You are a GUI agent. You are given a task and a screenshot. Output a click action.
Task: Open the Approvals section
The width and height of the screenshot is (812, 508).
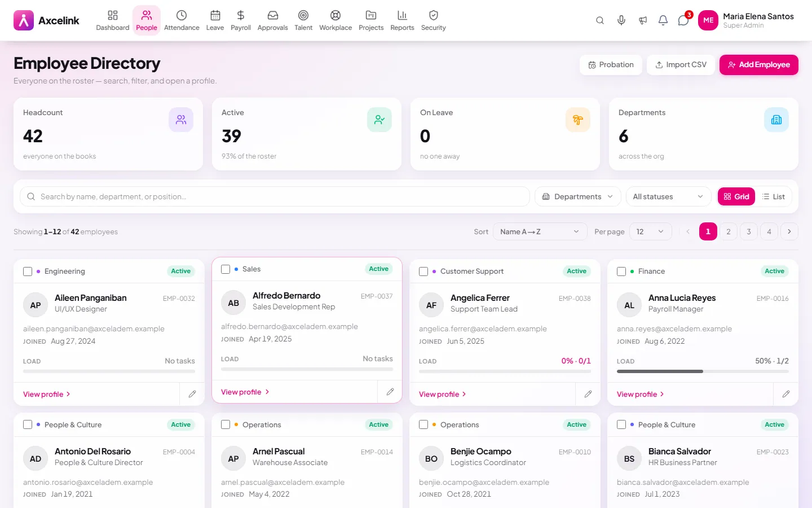[x=272, y=20]
